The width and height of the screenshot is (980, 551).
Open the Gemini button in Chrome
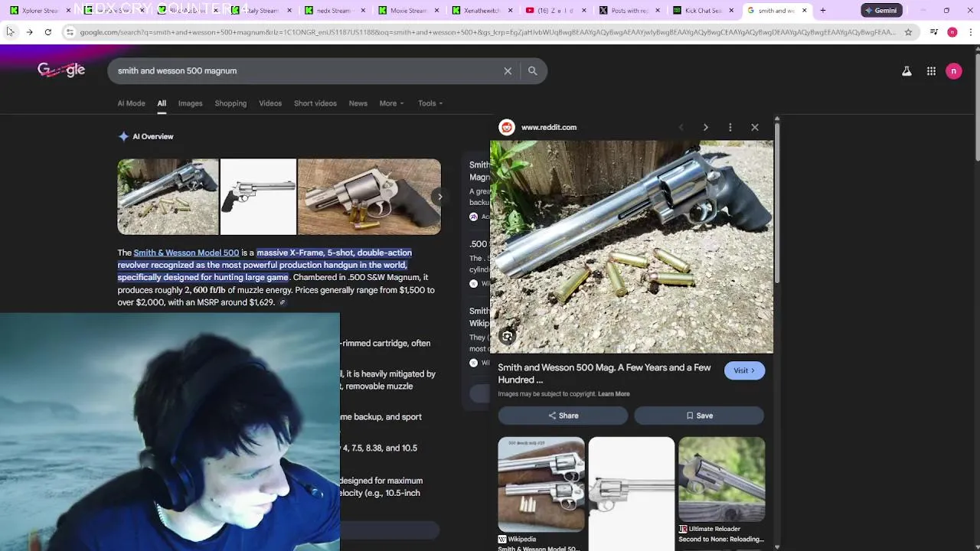[880, 11]
